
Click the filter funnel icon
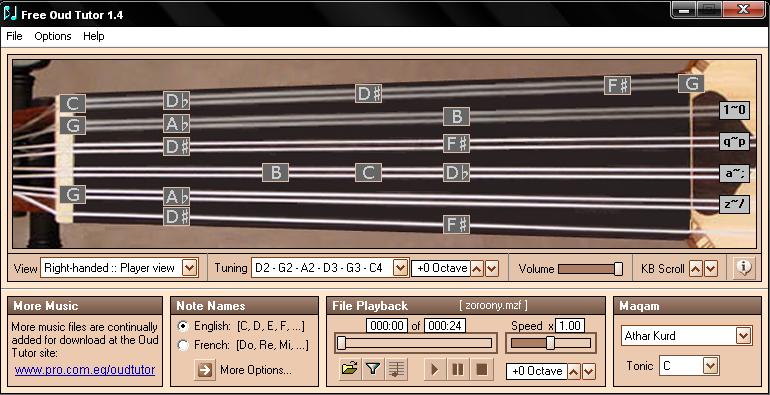tap(373, 368)
